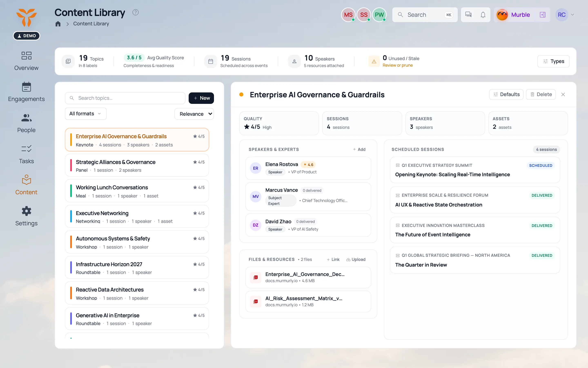Open the Overview sidebar section
This screenshot has height=368, width=588.
(x=26, y=61)
